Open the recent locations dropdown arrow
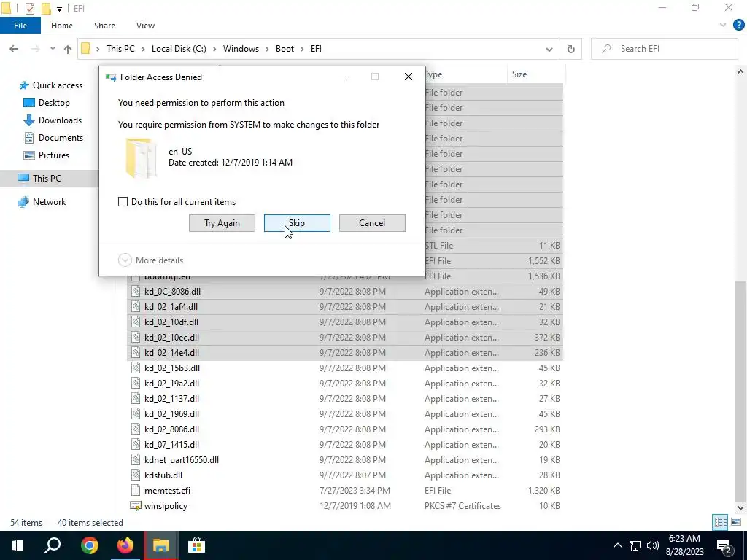Viewport: 747px width, 560px height. (53, 49)
